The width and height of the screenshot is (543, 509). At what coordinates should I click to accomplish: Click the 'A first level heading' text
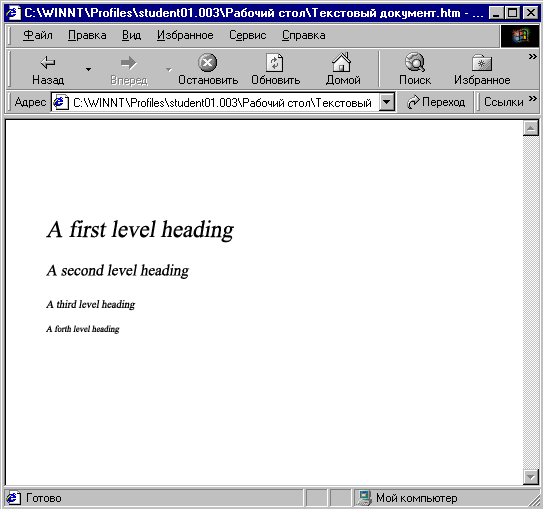(140, 230)
